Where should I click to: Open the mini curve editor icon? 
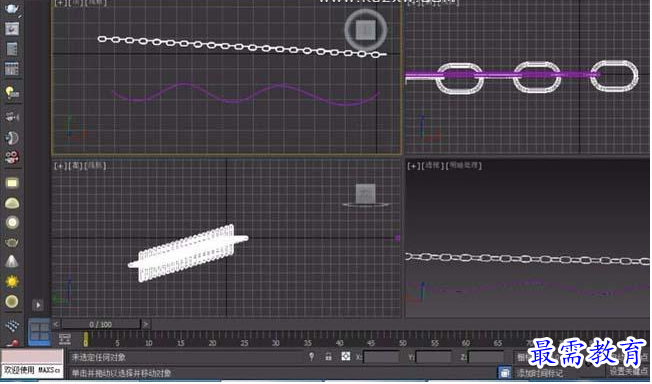[65, 339]
